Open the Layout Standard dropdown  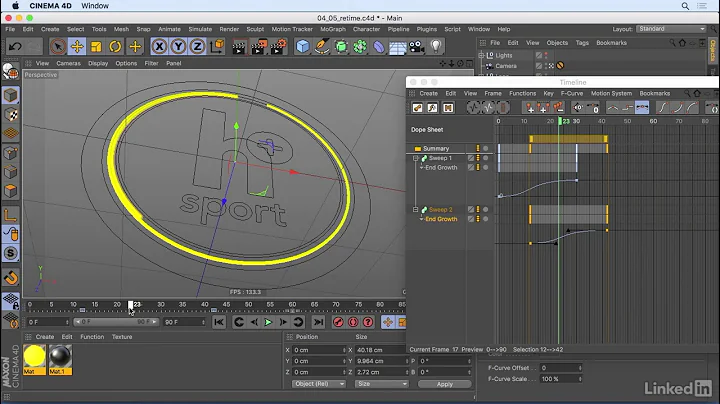click(671, 29)
